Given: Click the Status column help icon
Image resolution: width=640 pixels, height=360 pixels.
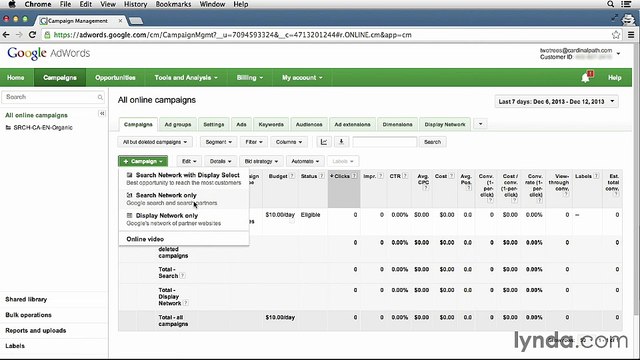Looking at the screenshot, I should 321,176.
